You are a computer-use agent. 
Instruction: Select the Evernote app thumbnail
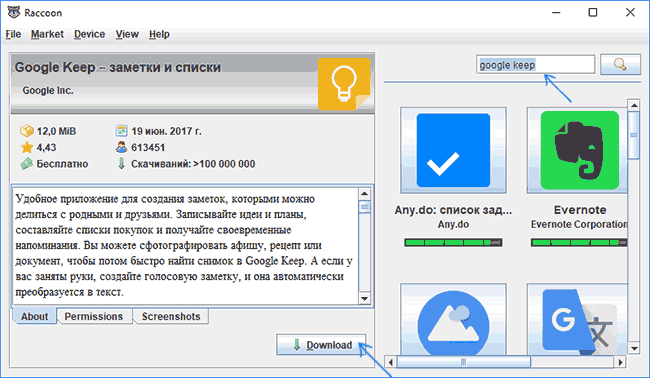[577, 150]
